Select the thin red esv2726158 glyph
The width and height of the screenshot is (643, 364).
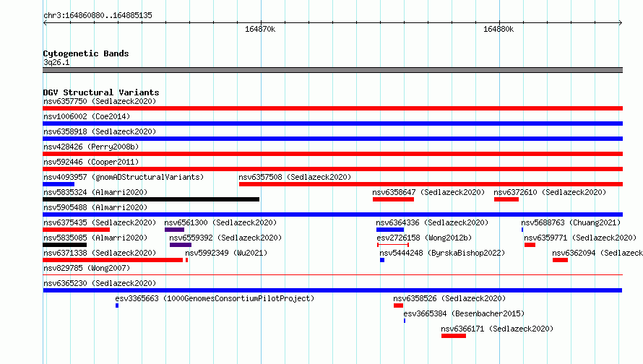[393, 245]
